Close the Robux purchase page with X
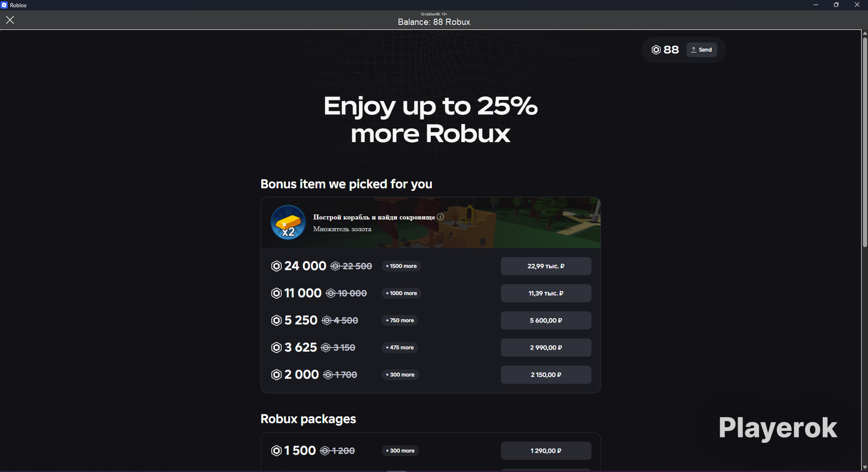The height and width of the screenshot is (472, 868). 10,20
